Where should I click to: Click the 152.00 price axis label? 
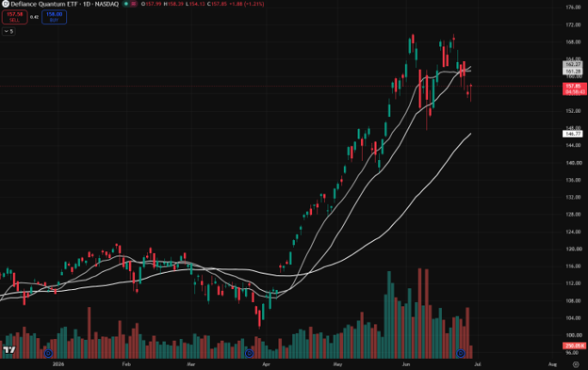[573, 111]
